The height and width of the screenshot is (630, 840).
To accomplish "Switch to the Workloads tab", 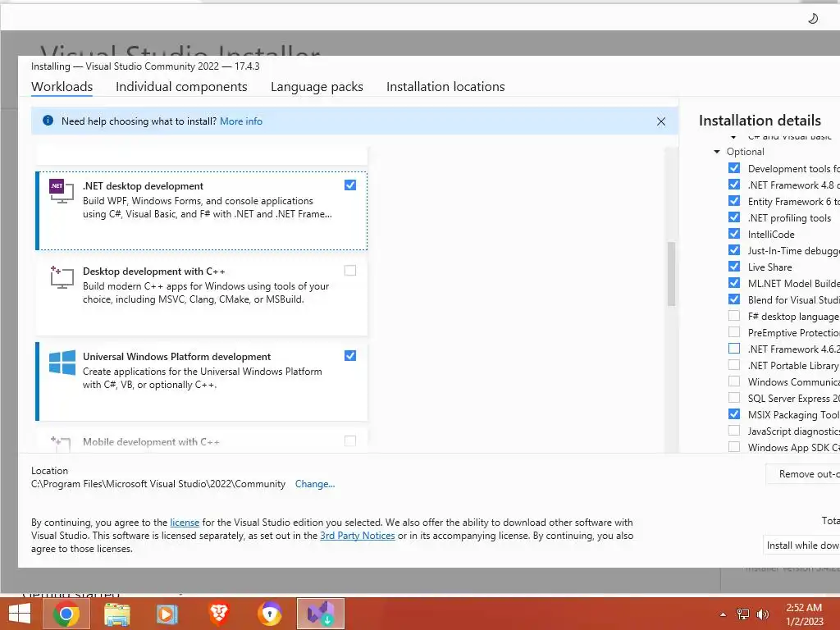I will point(62,87).
